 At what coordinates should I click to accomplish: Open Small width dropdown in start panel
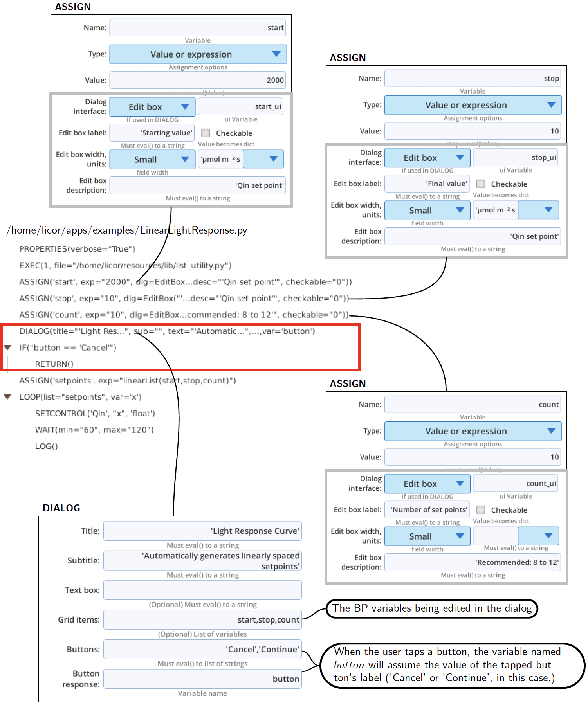152,159
